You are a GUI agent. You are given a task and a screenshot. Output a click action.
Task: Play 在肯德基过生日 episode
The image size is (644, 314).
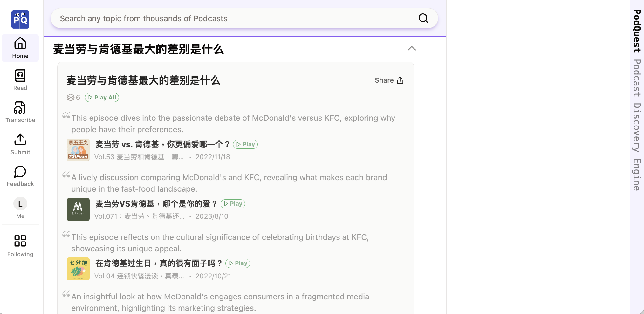pos(237,263)
